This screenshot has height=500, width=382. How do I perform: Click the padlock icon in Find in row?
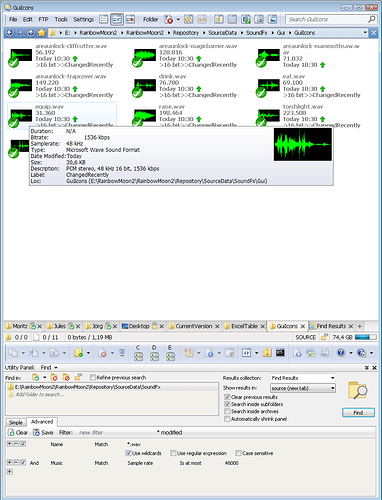pos(78,377)
